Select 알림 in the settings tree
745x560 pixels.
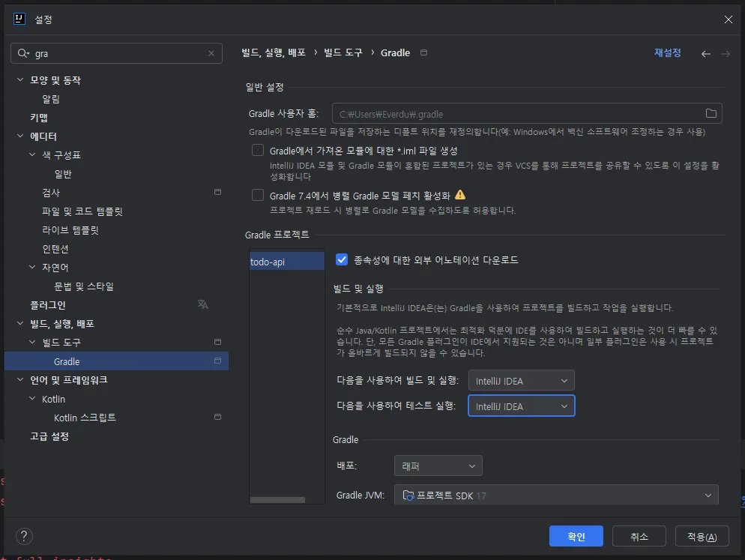[x=51, y=99]
